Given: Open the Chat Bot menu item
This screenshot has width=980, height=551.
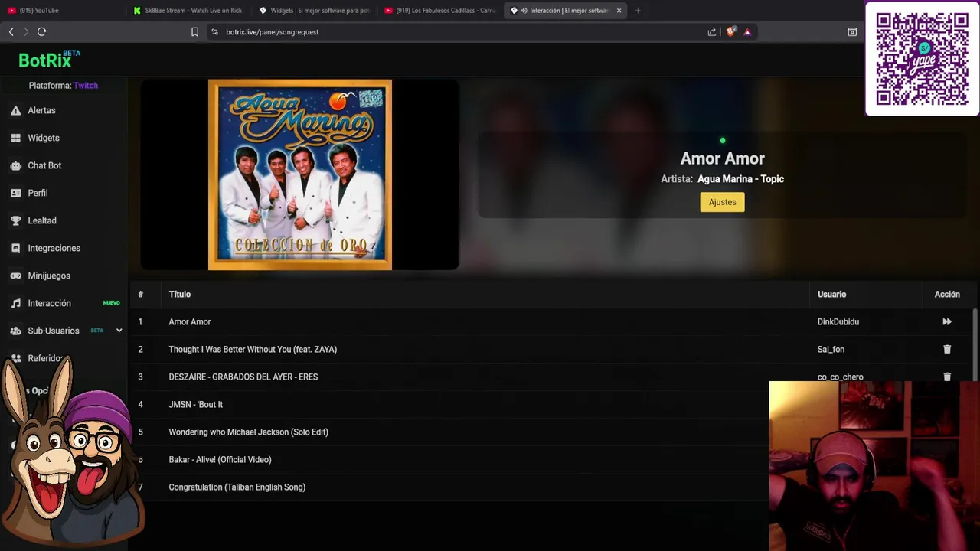Looking at the screenshot, I should tap(44, 165).
